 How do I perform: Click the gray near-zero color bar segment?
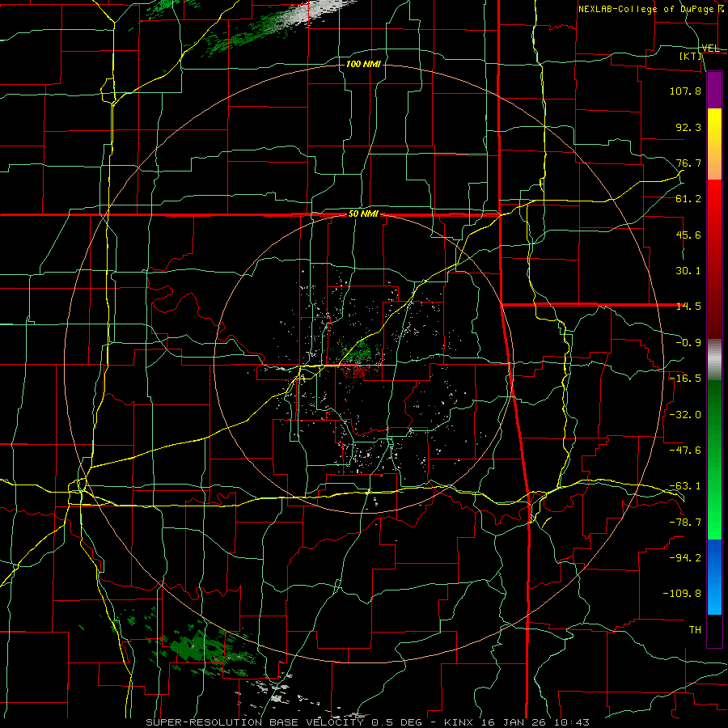coord(714,360)
